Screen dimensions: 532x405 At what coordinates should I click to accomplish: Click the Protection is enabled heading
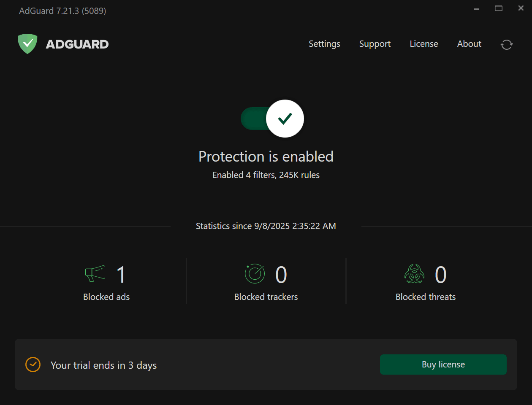click(266, 157)
